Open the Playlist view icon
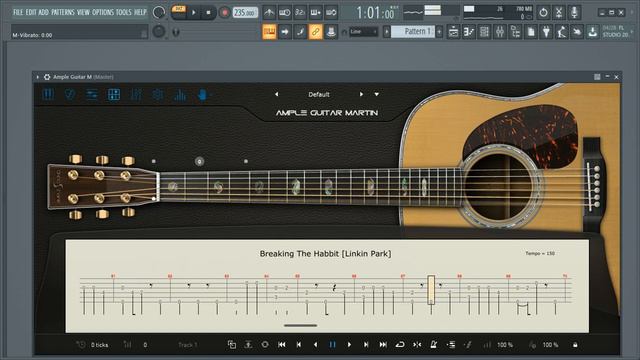The height and width of the screenshot is (360, 640). click(453, 31)
